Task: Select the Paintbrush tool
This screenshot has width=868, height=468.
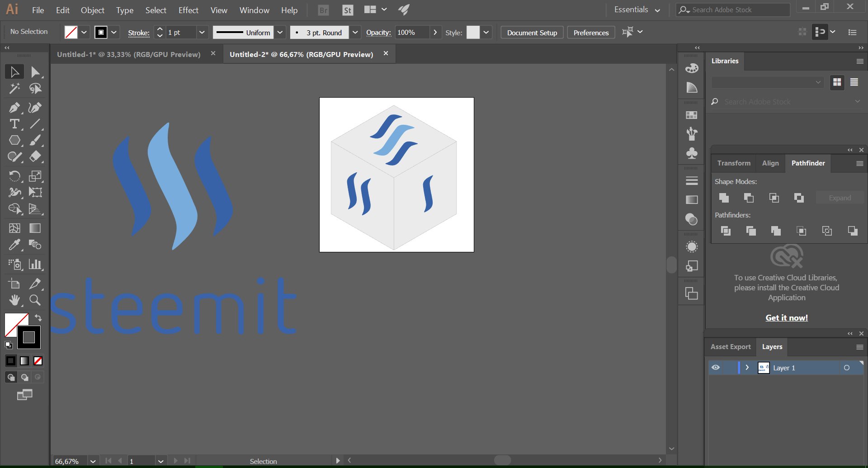Action: coord(35,140)
